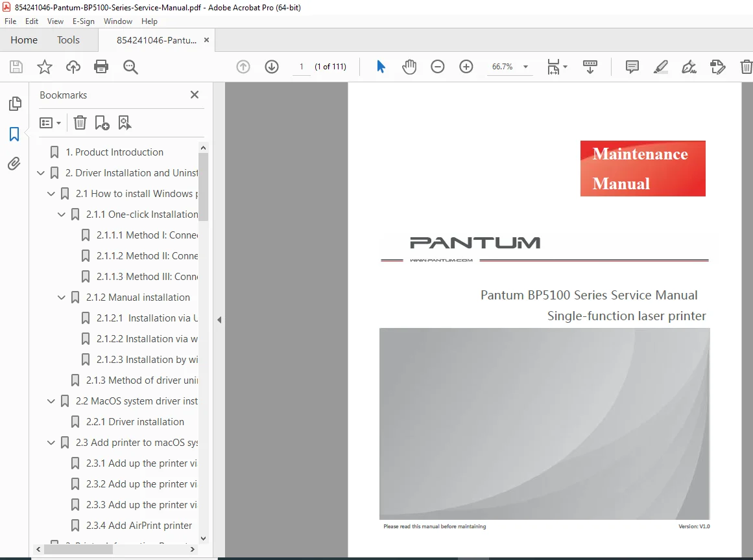Open the View menu
Viewport: 753px width, 560px height.
55,21
